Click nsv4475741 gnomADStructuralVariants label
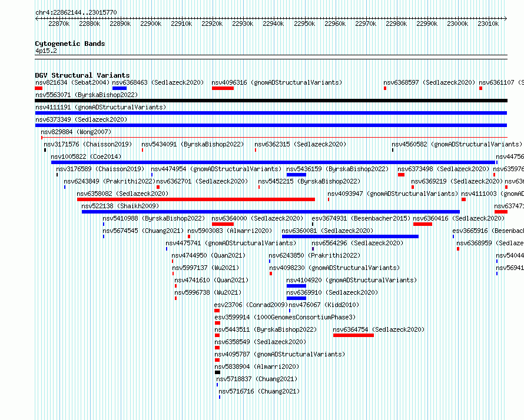 [231, 243]
